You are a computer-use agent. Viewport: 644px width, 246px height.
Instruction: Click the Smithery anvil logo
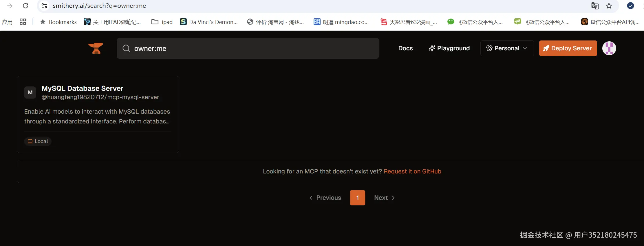96,48
